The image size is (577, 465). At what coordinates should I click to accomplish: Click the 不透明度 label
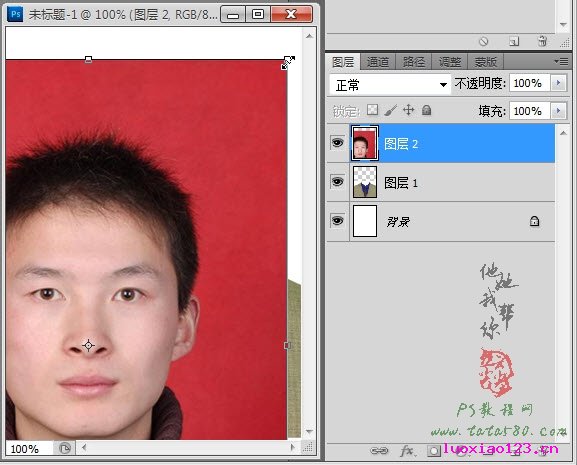(x=480, y=84)
